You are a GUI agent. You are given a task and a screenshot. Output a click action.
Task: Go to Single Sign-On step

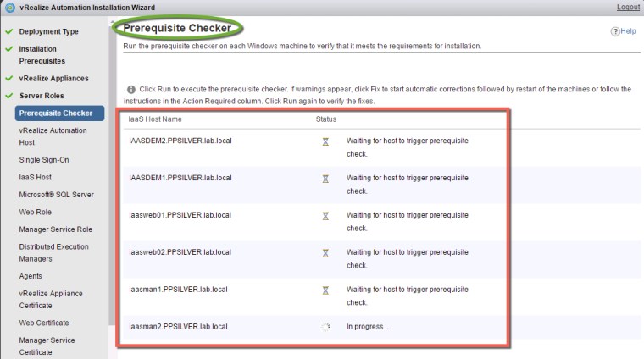44,160
